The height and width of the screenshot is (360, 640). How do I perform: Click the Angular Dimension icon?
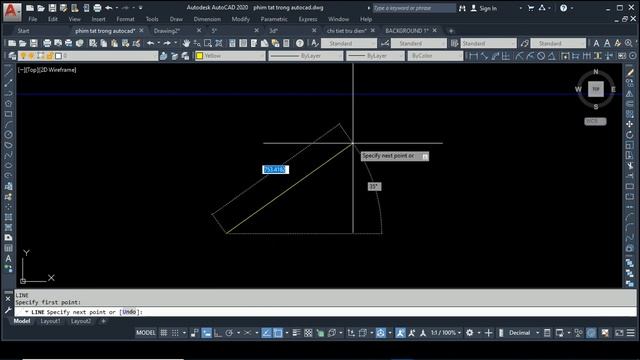tap(552, 56)
